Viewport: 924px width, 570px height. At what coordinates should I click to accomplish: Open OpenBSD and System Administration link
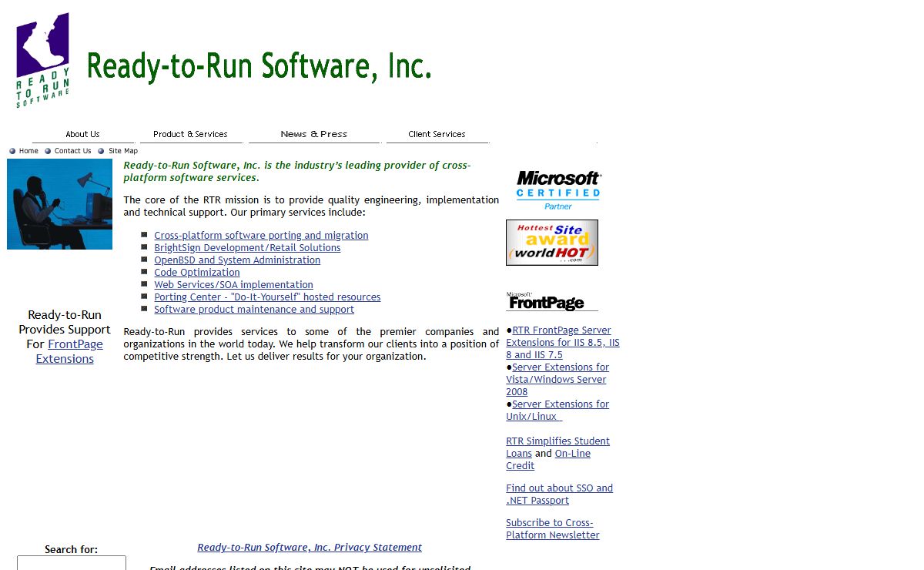237,260
